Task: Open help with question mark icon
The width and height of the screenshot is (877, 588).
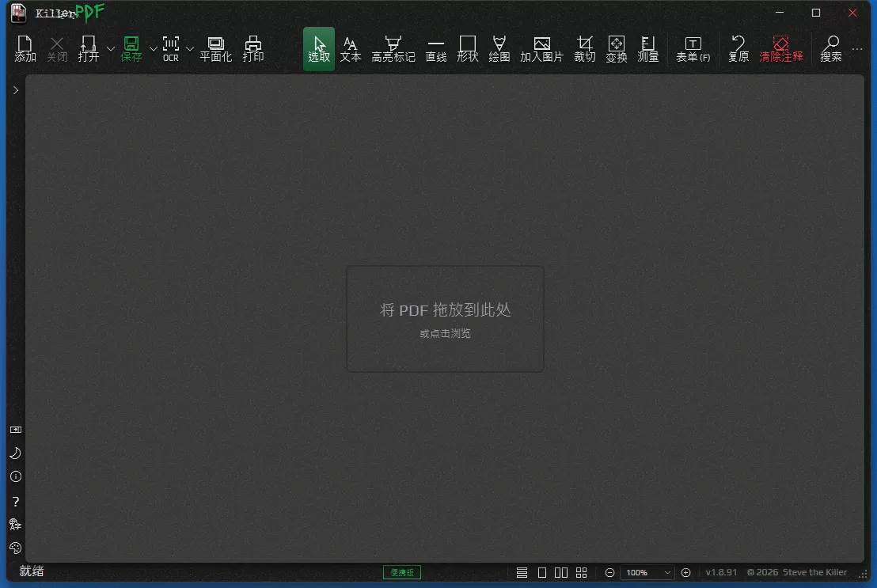Action: tap(16, 501)
